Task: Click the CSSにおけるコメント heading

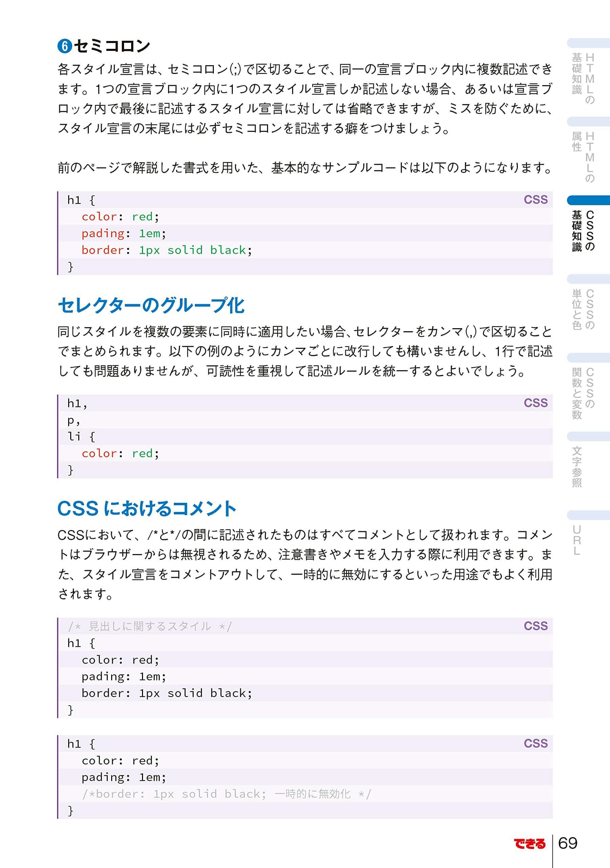Action: pyautogui.click(x=147, y=509)
